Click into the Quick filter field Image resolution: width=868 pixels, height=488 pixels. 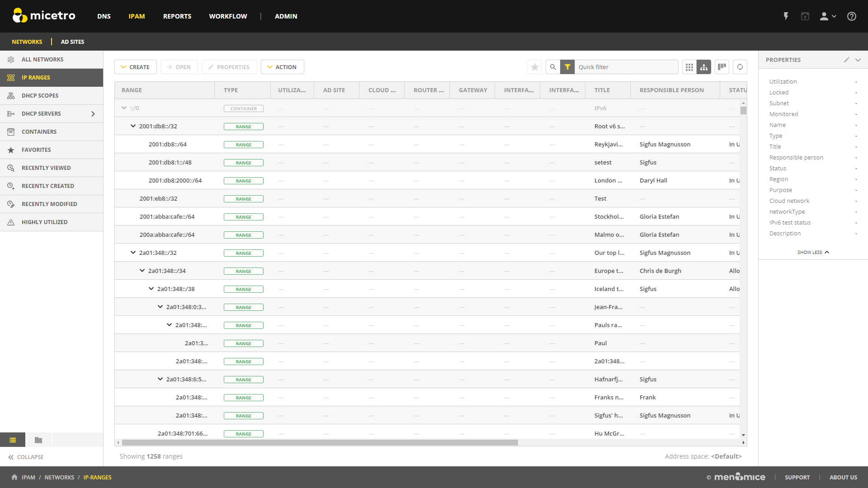tap(626, 67)
